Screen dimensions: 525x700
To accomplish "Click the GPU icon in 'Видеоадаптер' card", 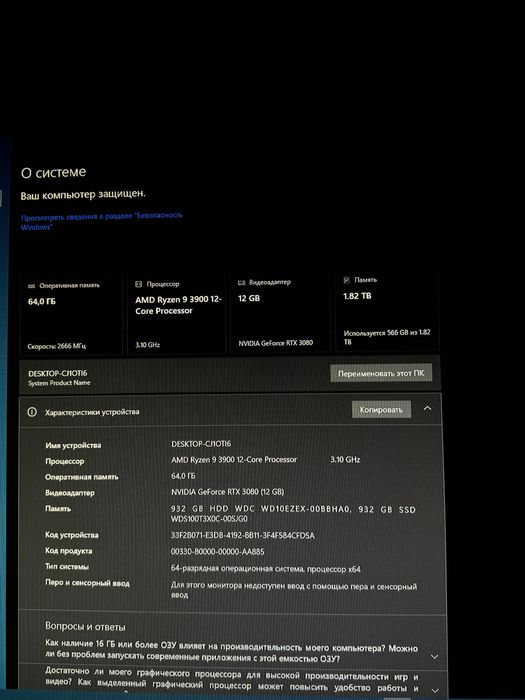I will pyautogui.click(x=242, y=283).
